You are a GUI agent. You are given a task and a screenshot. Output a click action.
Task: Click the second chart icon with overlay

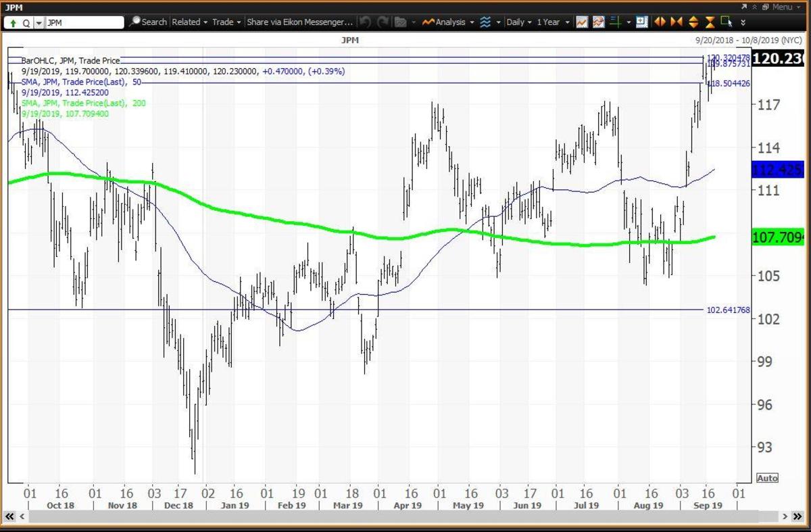tap(598, 22)
